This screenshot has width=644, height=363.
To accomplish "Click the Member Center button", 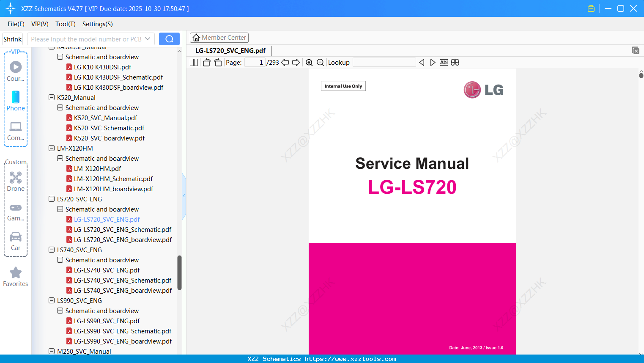I will coord(219,37).
